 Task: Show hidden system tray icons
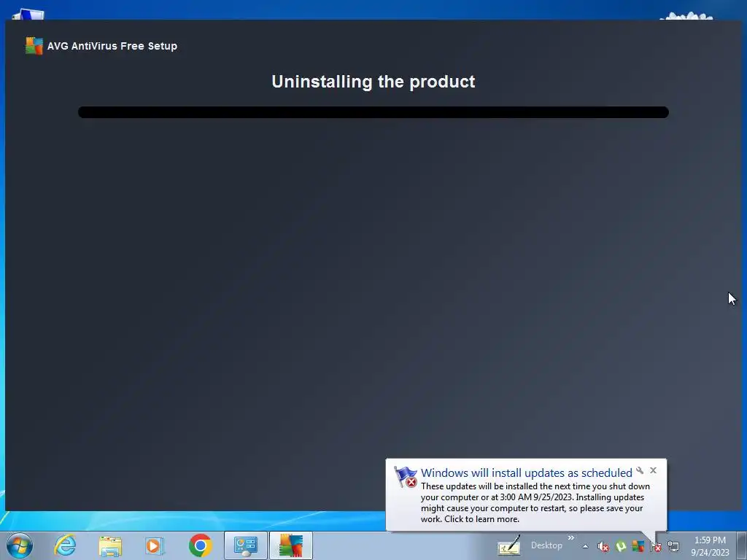pos(585,546)
